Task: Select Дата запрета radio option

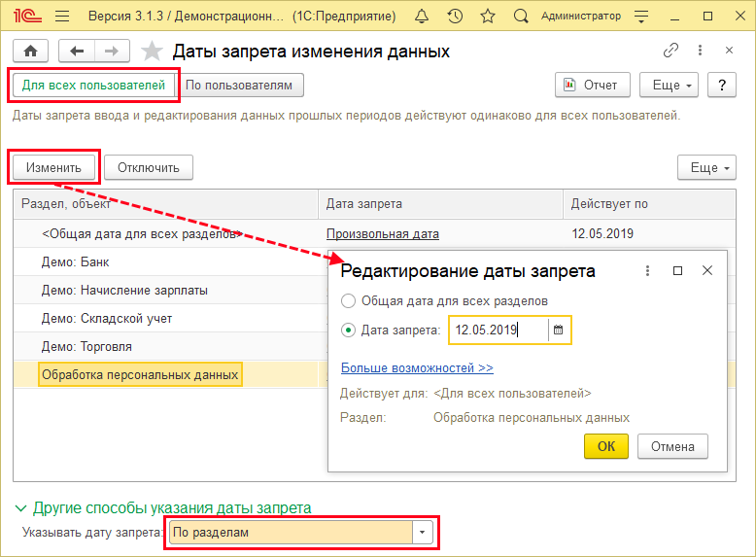Action: pos(348,331)
